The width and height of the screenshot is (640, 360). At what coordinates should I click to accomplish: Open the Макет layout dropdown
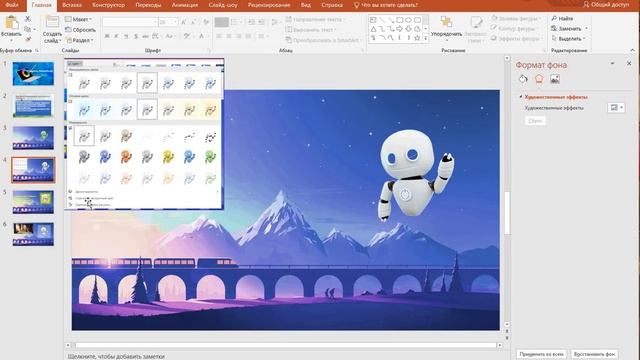pos(79,19)
